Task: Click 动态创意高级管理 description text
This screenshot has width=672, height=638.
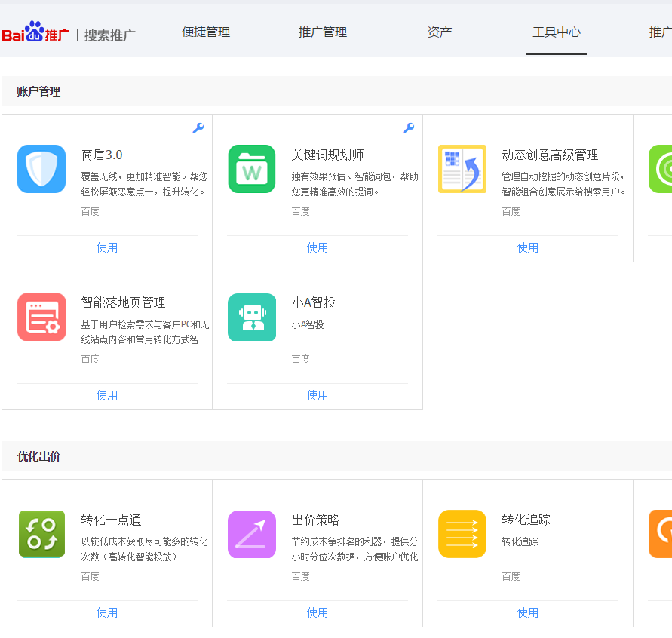Action: coord(563,184)
